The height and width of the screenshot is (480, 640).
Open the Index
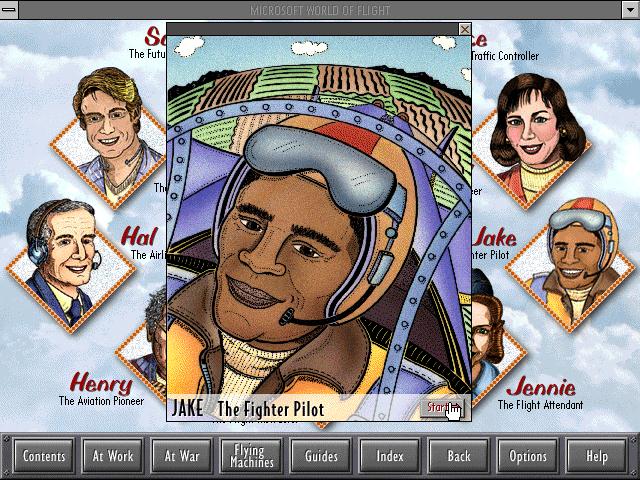pos(390,456)
